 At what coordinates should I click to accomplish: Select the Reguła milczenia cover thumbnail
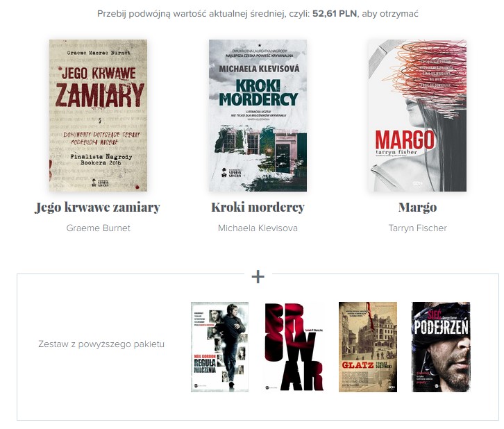click(219, 347)
